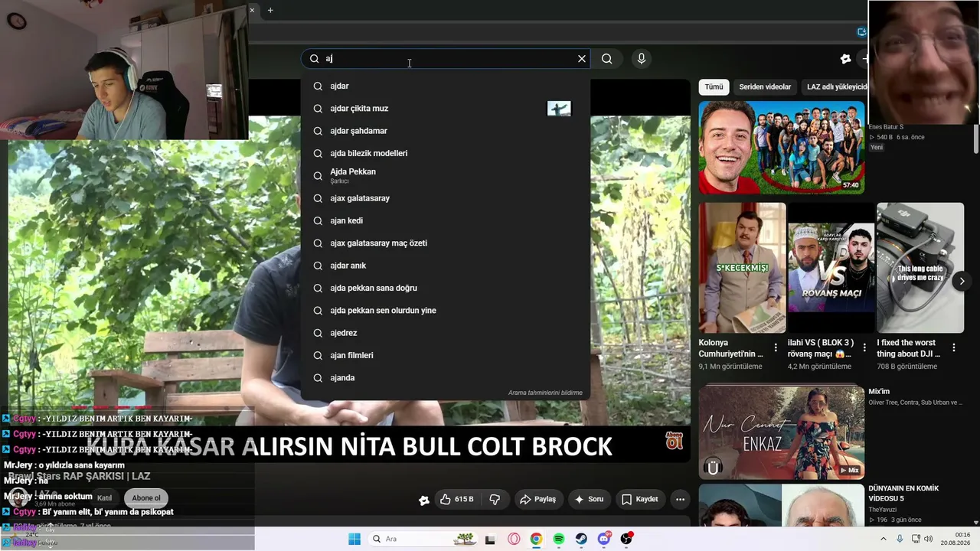The image size is (980, 551).
Task: Open the three-dot more actions menu under the video
Action: point(680,500)
